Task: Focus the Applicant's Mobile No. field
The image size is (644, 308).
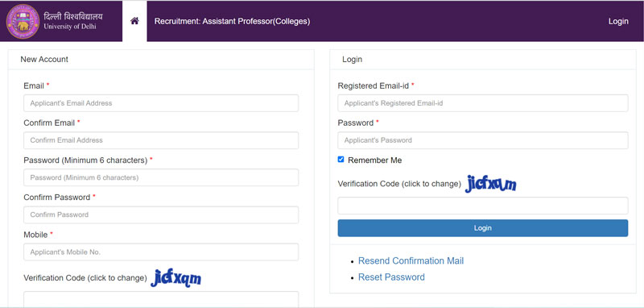Action: pos(161,252)
